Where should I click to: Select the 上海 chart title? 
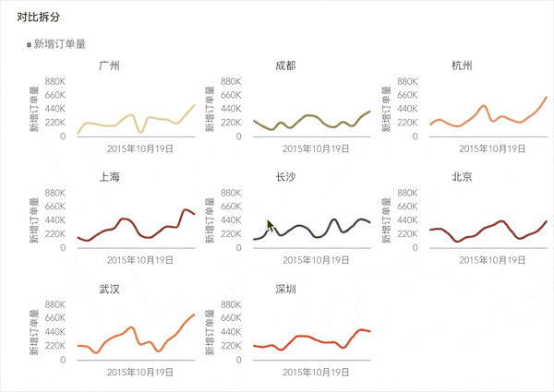point(109,177)
